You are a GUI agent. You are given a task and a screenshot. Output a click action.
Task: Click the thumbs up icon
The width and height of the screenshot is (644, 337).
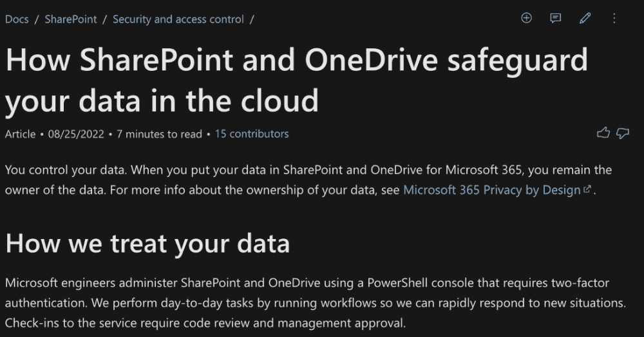tap(603, 133)
